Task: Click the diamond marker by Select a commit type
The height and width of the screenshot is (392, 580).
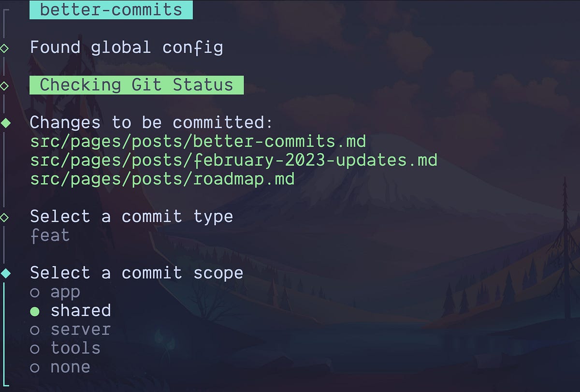Action: pos(5,217)
